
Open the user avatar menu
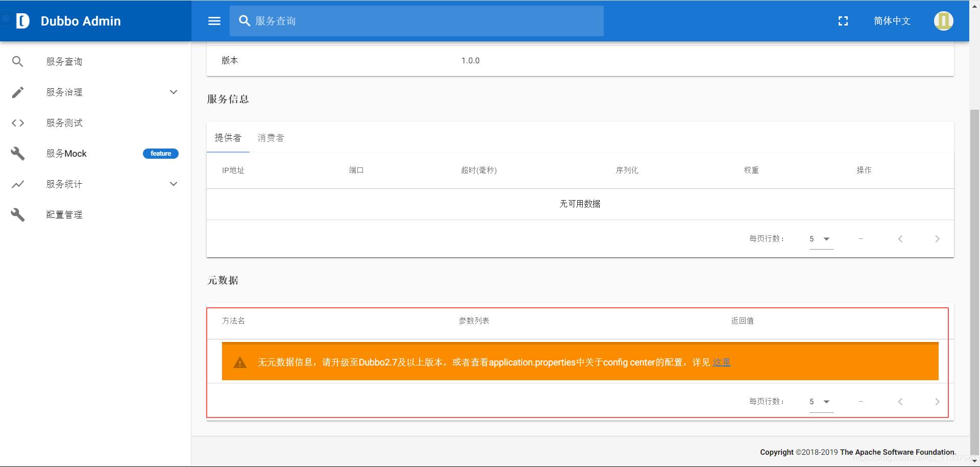click(x=943, y=21)
